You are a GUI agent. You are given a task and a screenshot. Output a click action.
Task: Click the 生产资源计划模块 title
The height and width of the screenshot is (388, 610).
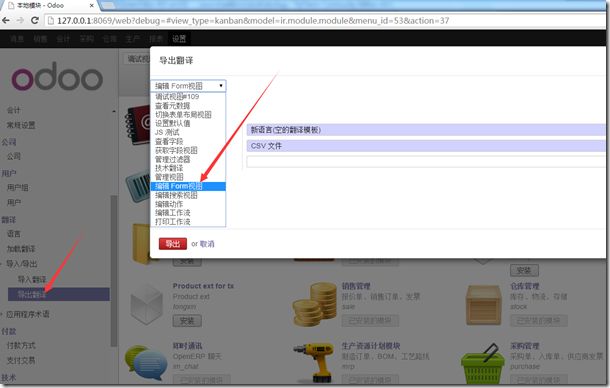(x=371, y=346)
